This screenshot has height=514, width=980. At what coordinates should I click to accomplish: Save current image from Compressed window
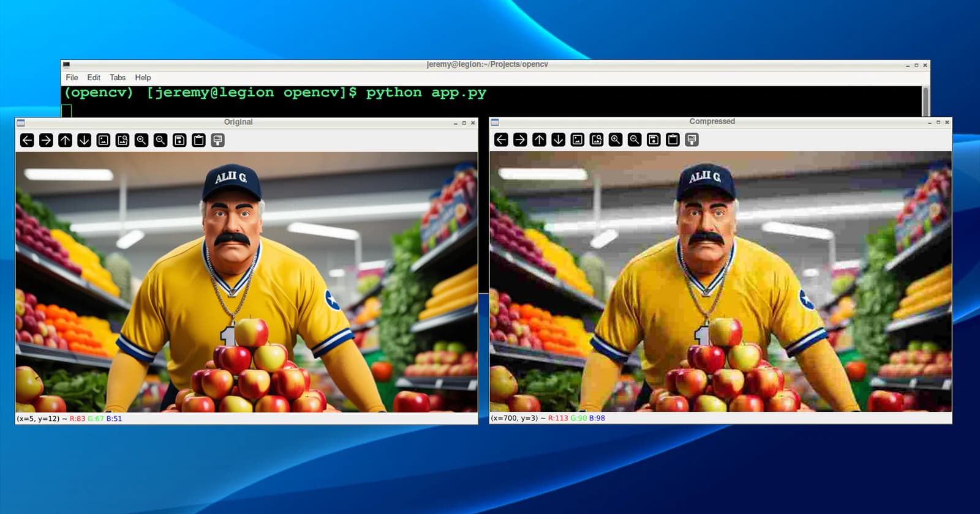654,140
